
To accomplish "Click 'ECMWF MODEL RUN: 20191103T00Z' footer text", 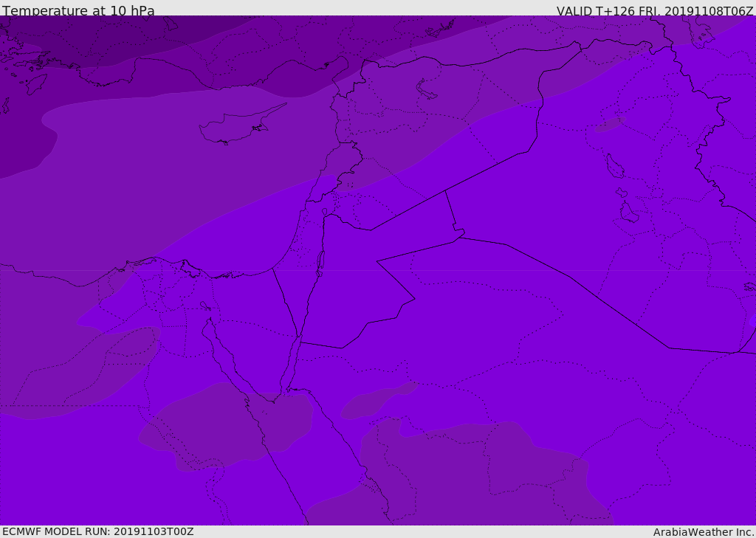I will click(x=98, y=531).
